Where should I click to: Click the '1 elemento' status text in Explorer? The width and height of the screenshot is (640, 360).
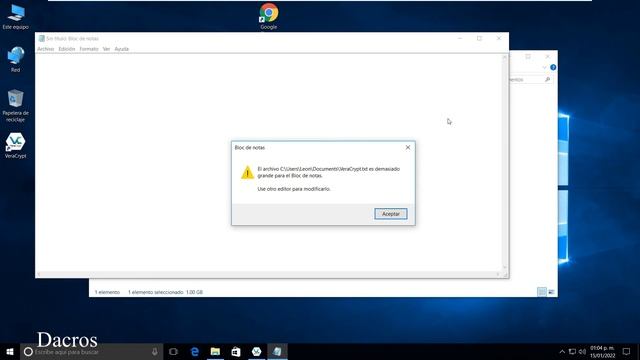click(x=107, y=292)
